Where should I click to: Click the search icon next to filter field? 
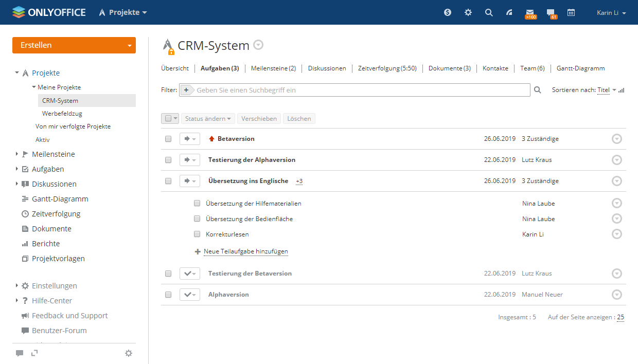(x=538, y=90)
